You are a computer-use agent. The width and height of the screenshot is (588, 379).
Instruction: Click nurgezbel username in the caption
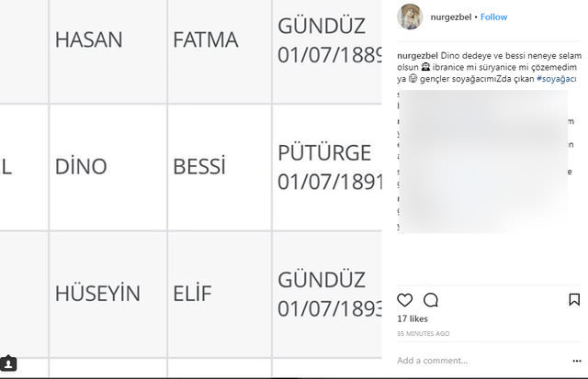click(417, 56)
